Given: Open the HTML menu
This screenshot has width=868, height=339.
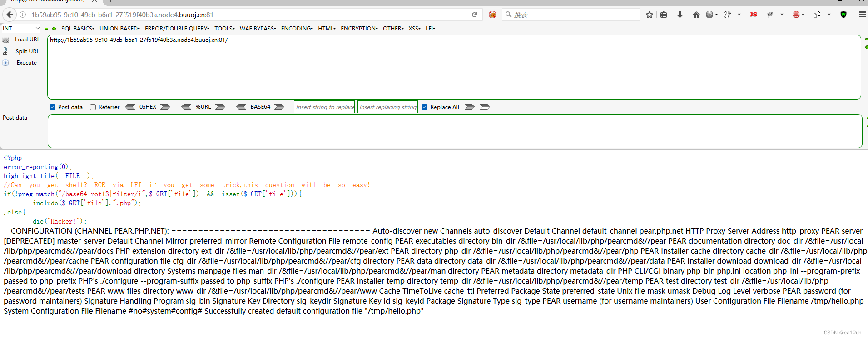Looking at the screenshot, I should 327,28.
